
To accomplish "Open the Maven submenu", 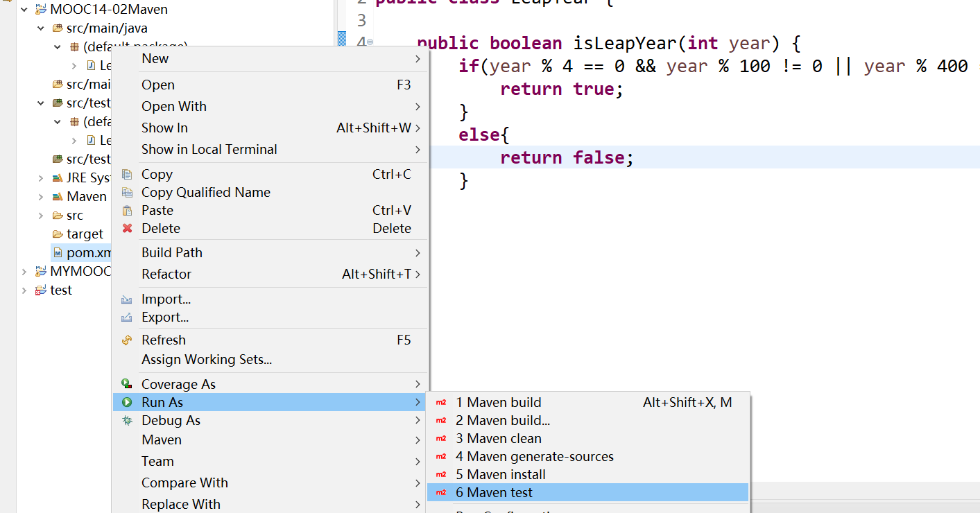I will [x=270, y=440].
